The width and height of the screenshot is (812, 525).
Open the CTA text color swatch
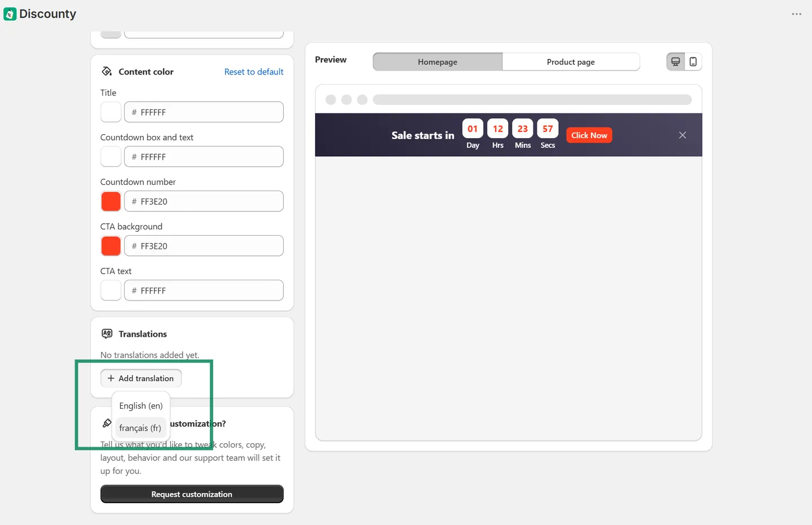tap(111, 290)
